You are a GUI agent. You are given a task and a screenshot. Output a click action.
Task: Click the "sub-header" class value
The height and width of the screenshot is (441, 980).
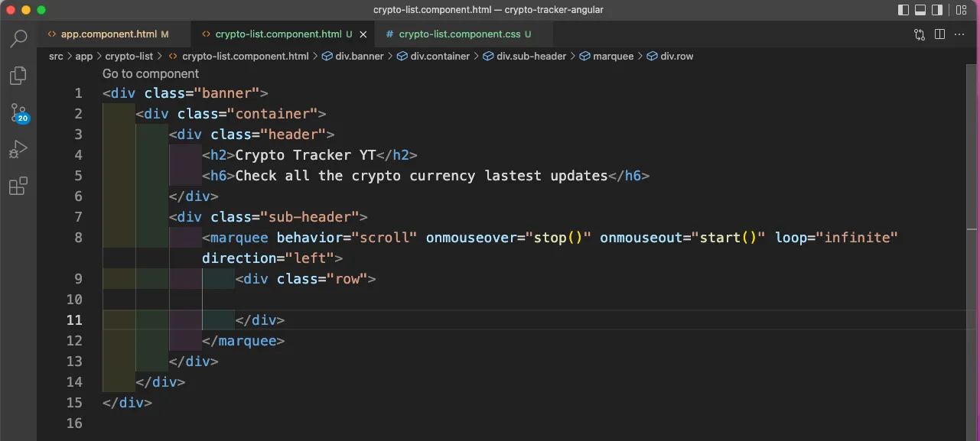[310, 217]
